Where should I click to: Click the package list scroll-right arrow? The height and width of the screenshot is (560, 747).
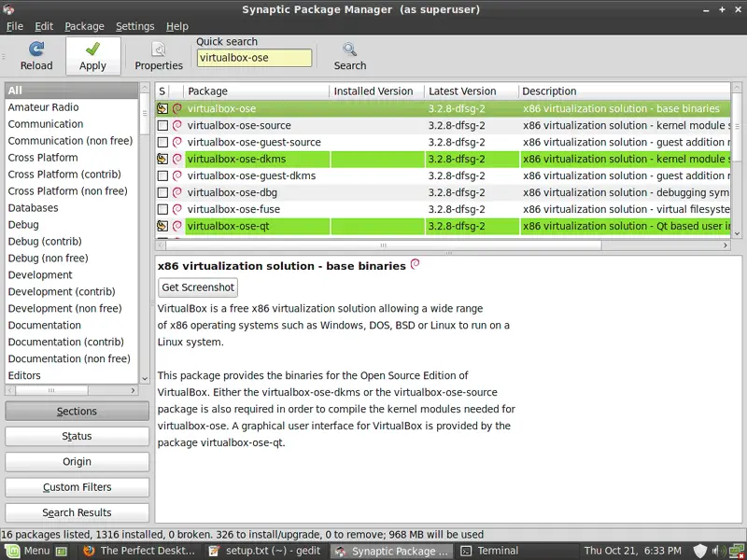tap(726, 245)
